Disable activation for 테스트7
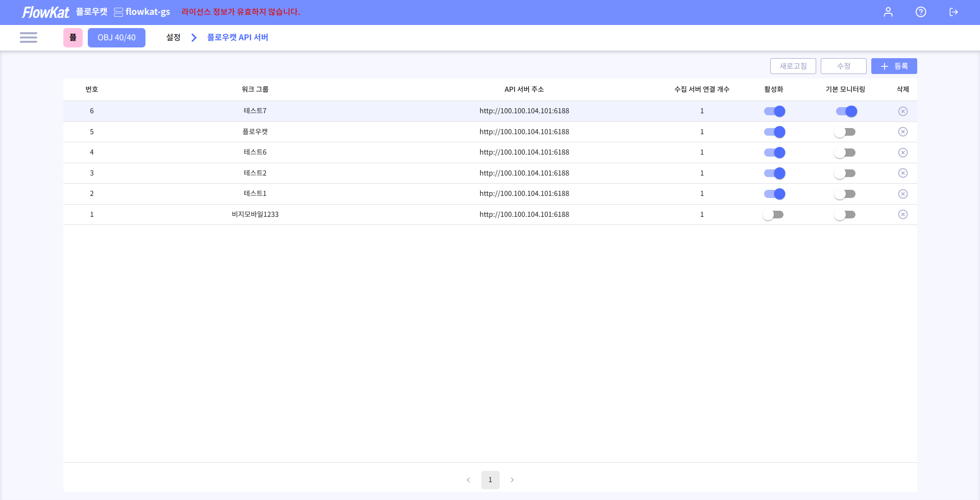Screen dimensions: 980x500 coord(774,111)
